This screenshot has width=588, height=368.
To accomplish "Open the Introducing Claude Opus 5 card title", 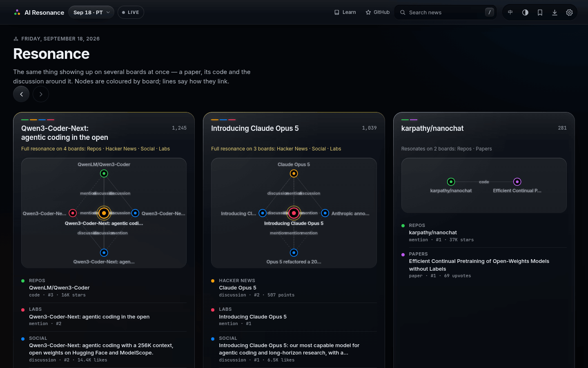I will pyautogui.click(x=255, y=128).
